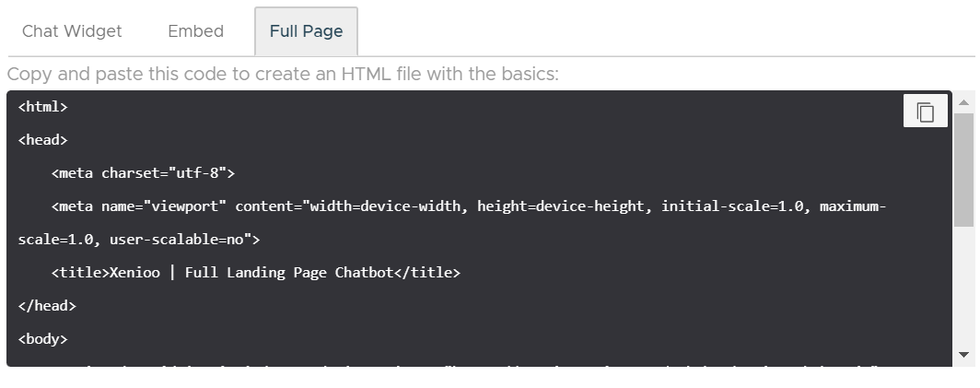Click the user-scalable=no code line

click(139, 240)
